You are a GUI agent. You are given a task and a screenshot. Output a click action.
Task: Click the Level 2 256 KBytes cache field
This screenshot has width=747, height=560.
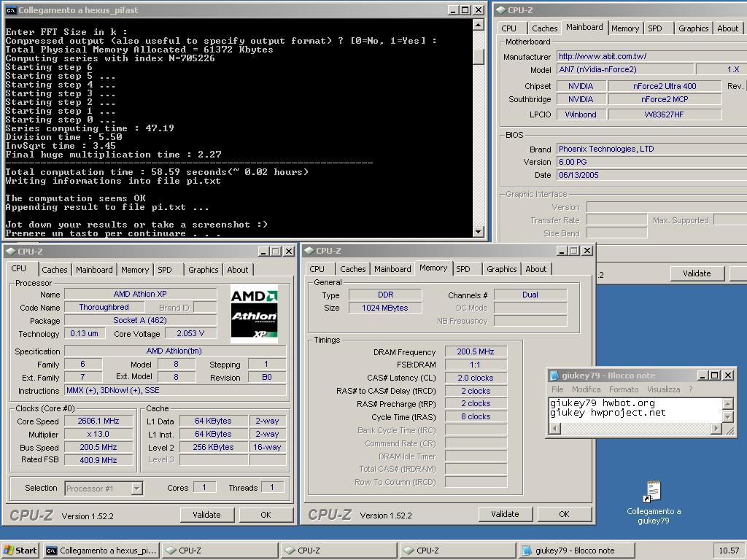[x=214, y=447]
